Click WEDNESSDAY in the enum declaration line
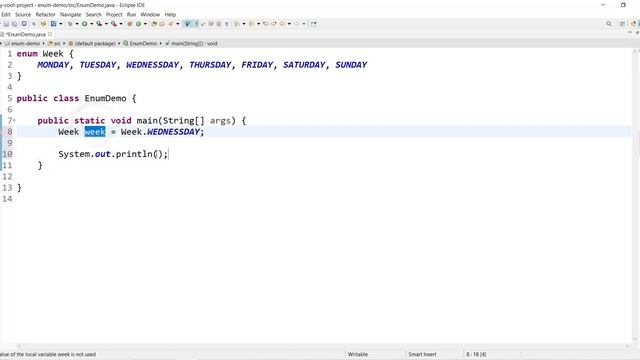The width and height of the screenshot is (640, 360). pos(152,64)
